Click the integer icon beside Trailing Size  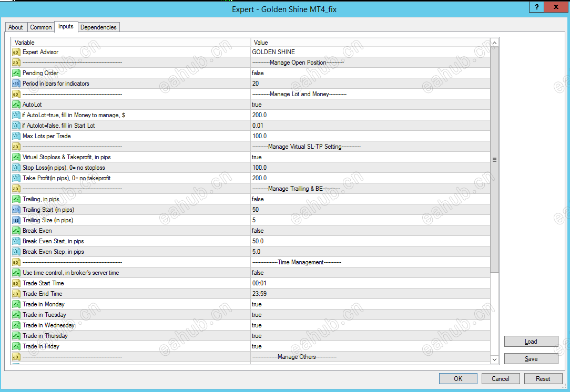(x=16, y=221)
